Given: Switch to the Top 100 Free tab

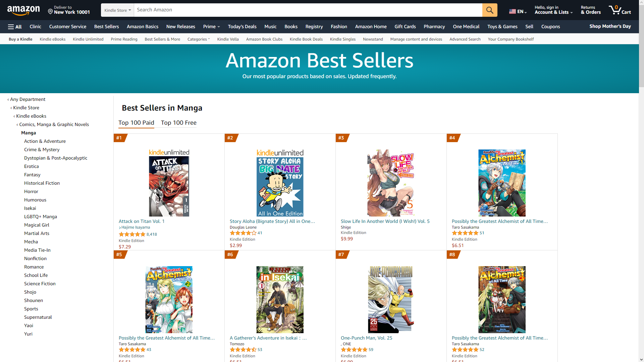Looking at the screenshot, I should (x=179, y=123).
